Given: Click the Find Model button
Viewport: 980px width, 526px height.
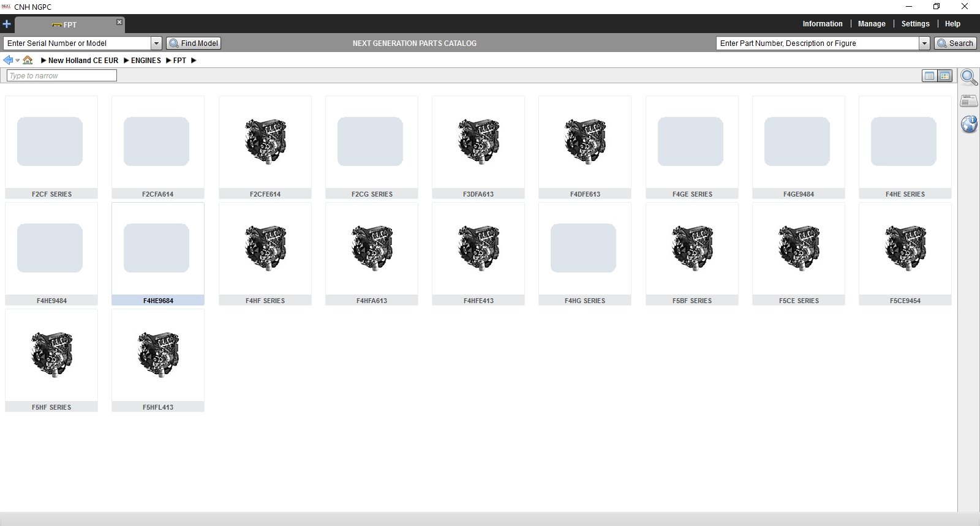Looking at the screenshot, I should point(194,43).
